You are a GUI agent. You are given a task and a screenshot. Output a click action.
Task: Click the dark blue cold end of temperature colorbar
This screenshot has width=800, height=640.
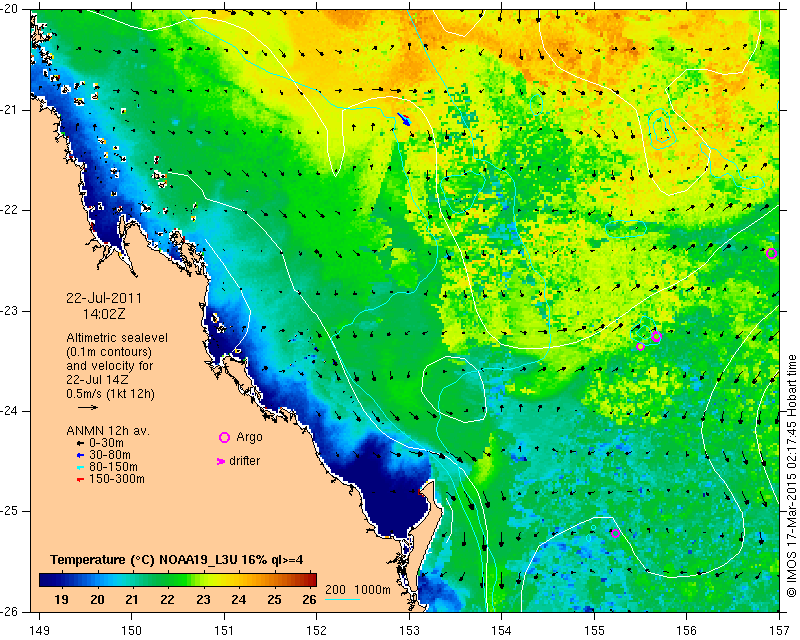(46, 580)
